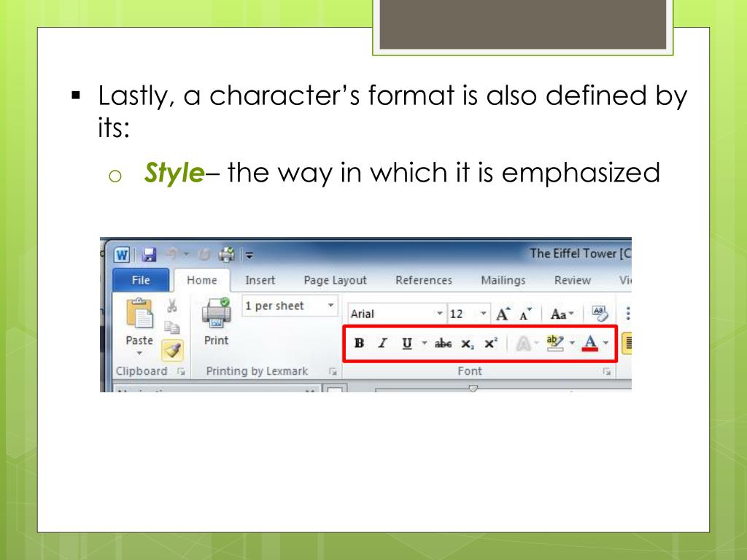Image resolution: width=747 pixels, height=560 pixels.
Task: Click the Cut scissors icon
Action: pyautogui.click(x=172, y=306)
